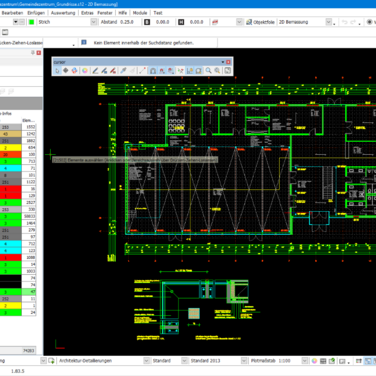The width and height of the screenshot is (376, 376).
Task: Open the Einfügen menu
Action: pos(36,13)
